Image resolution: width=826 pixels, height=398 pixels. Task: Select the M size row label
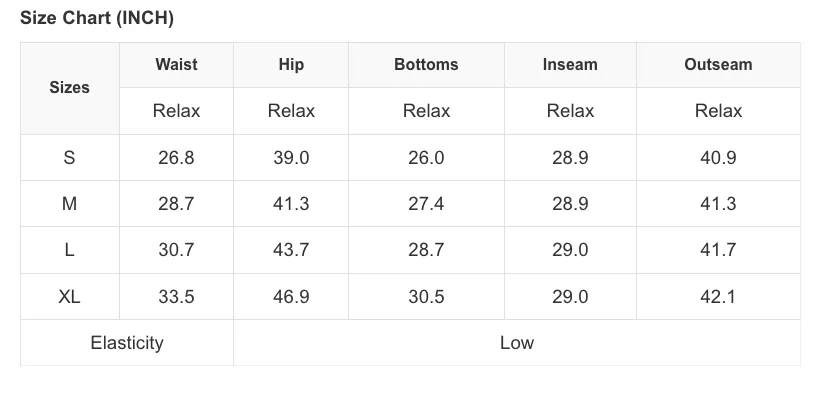coord(70,204)
